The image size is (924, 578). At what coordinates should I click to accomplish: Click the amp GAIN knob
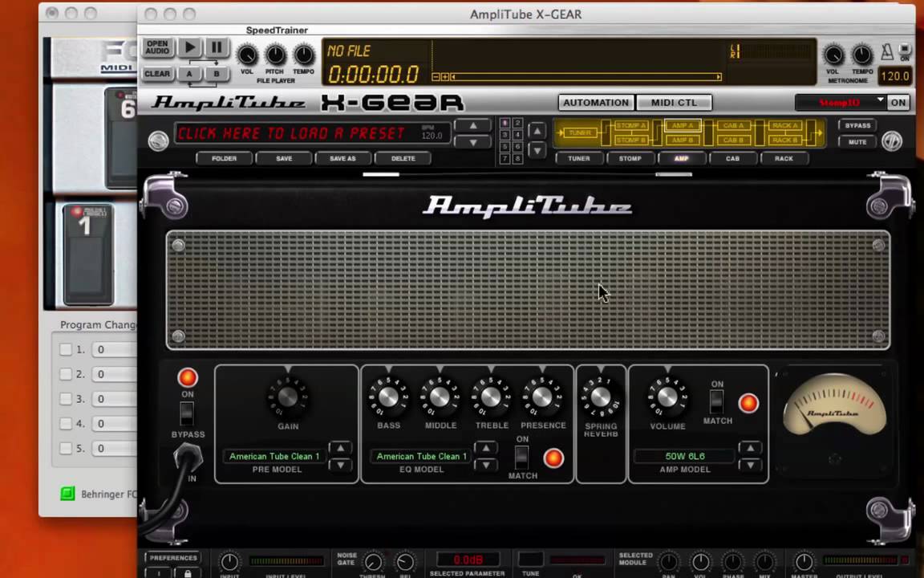click(288, 397)
